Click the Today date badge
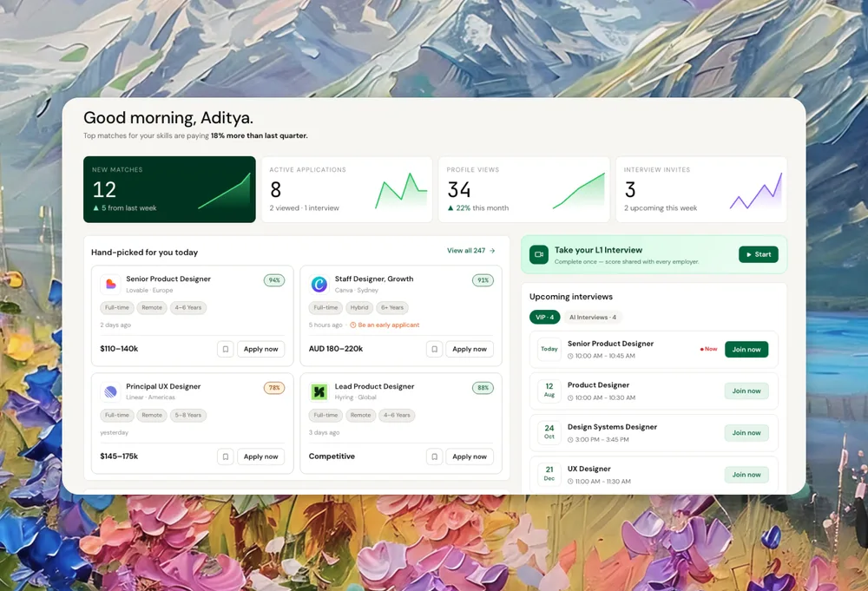 tap(549, 349)
